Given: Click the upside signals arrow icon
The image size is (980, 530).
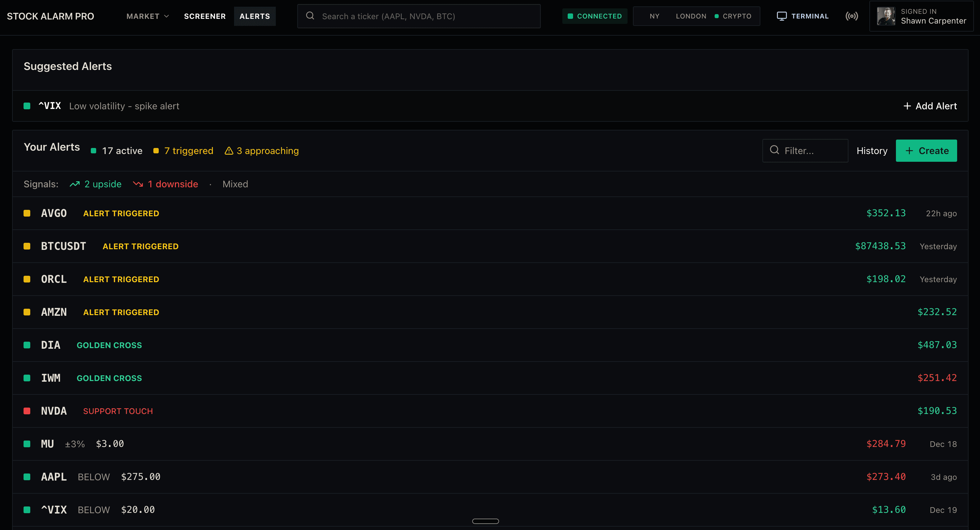Looking at the screenshot, I should click(x=75, y=184).
